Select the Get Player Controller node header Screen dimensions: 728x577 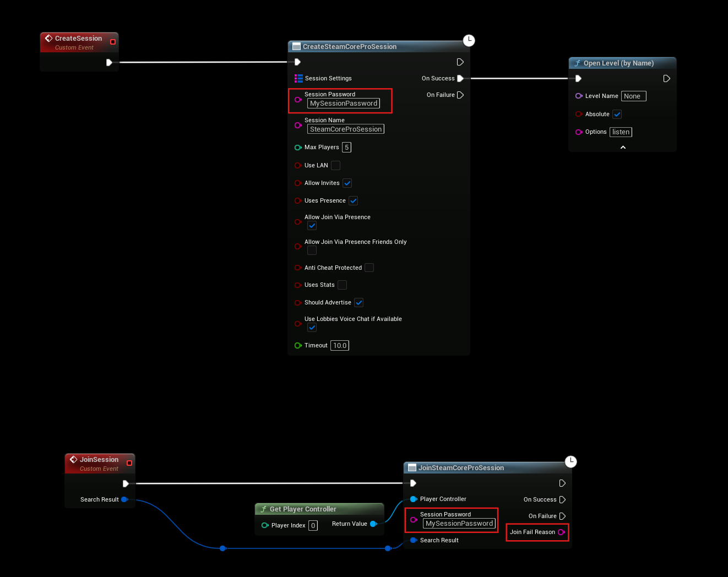pos(303,509)
